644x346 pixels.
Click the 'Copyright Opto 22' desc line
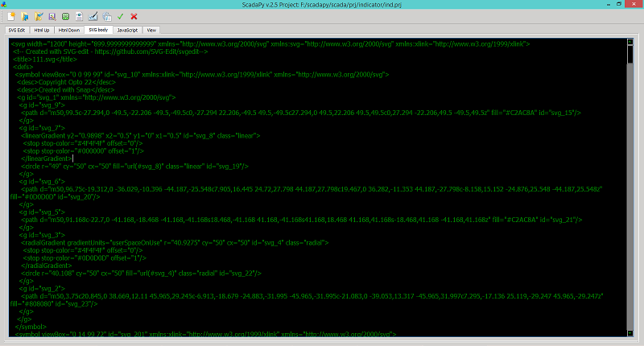coord(66,82)
